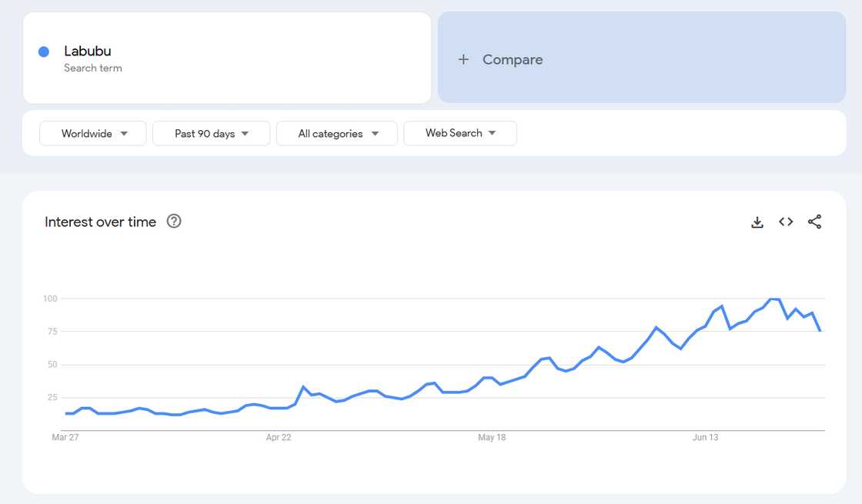Image resolution: width=862 pixels, height=504 pixels.
Task: Click the Mar 27 date marker on the axis
Action: click(65, 437)
